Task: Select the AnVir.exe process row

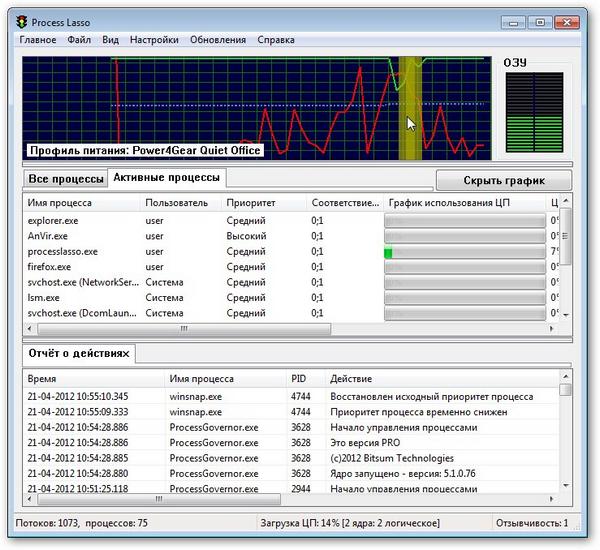Action: [47, 236]
